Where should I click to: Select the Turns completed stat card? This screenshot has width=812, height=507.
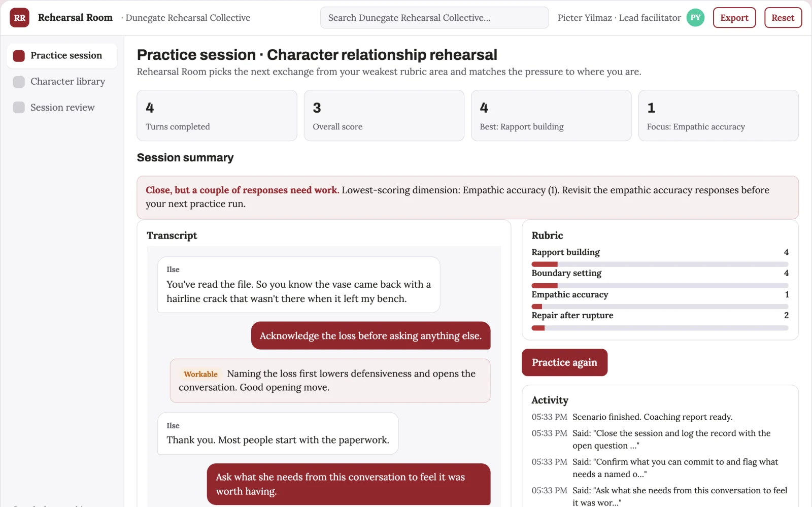(x=217, y=116)
